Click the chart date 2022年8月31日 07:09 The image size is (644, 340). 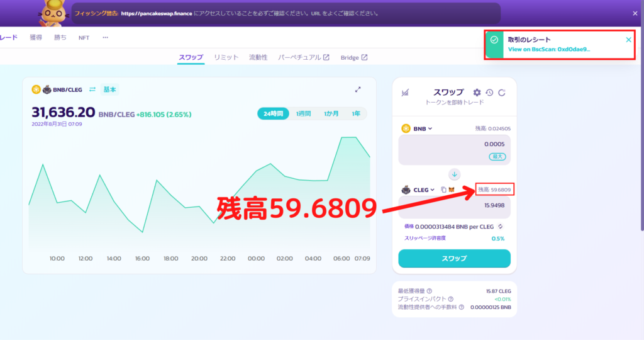point(57,124)
